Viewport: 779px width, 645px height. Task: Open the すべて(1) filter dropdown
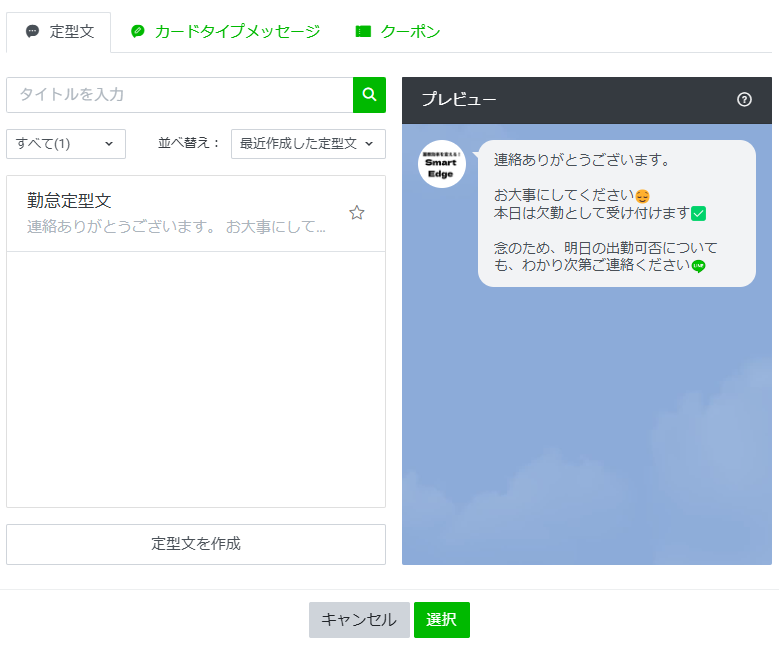coord(66,144)
